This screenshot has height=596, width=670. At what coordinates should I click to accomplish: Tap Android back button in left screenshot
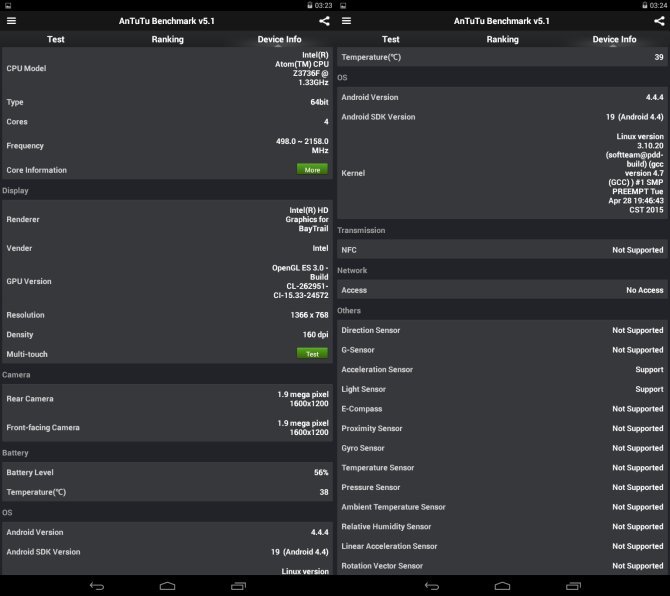tap(97, 586)
